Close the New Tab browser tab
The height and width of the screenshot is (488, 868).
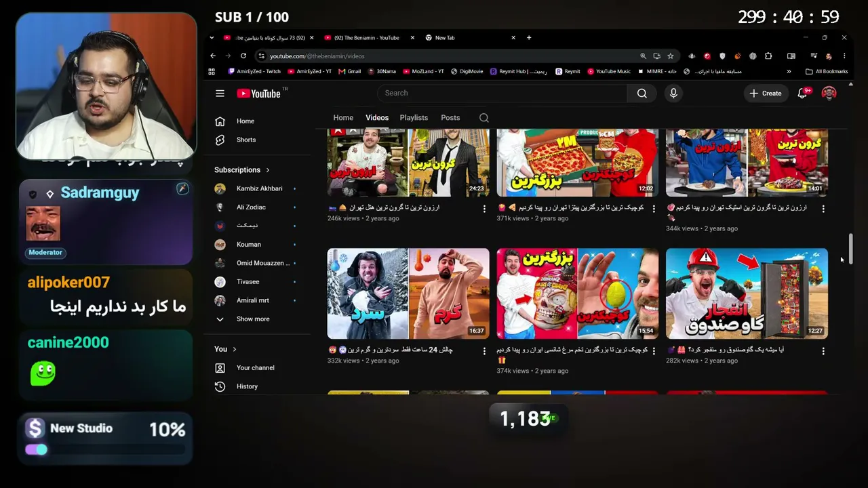pos(513,38)
